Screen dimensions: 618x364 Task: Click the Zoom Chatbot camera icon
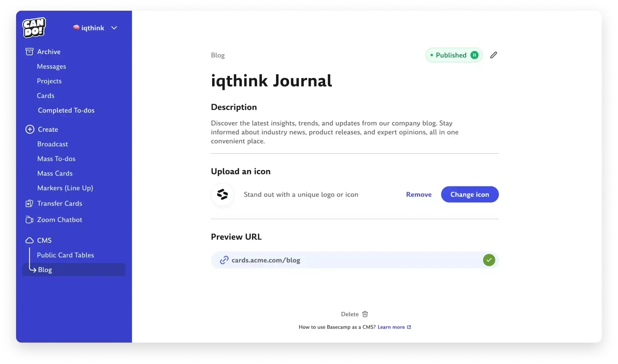click(x=29, y=220)
